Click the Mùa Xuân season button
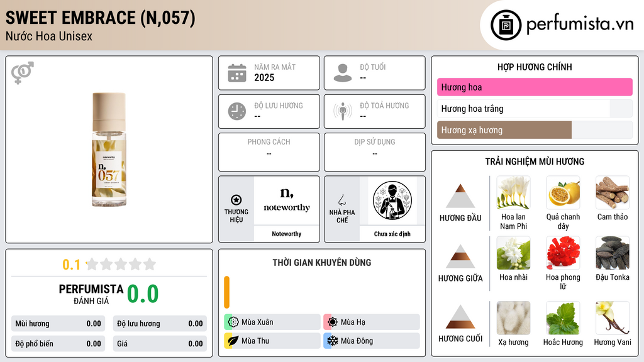This screenshot has height=362, width=644. tap(272, 322)
